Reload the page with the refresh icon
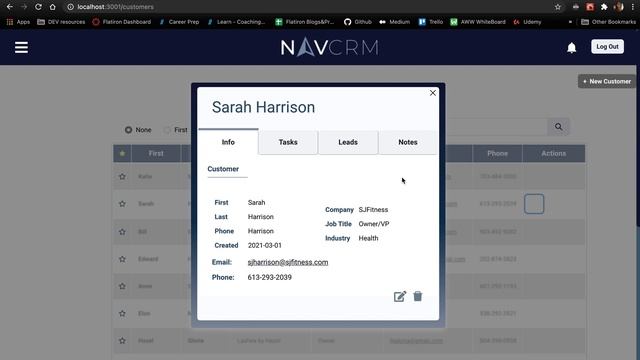The height and width of the screenshot is (360, 640). [x=38, y=7]
